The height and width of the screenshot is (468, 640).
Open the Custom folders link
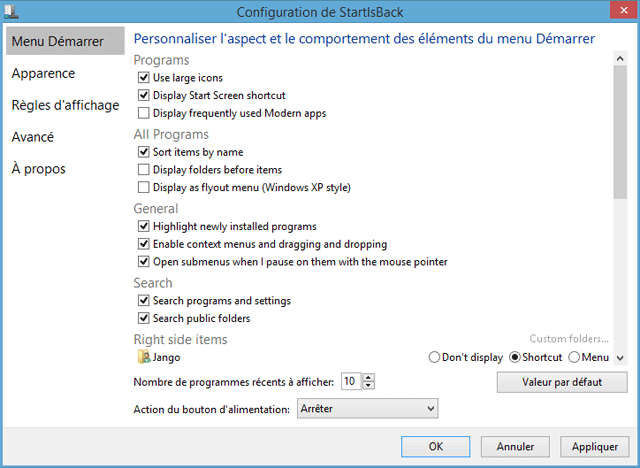pyautogui.click(x=569, y=340)
